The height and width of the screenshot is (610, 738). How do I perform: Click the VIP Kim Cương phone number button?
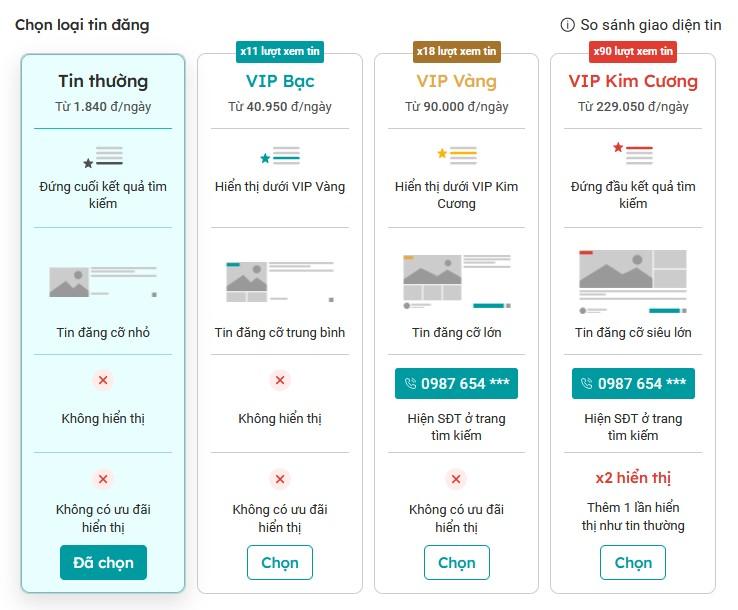(633, 383)
